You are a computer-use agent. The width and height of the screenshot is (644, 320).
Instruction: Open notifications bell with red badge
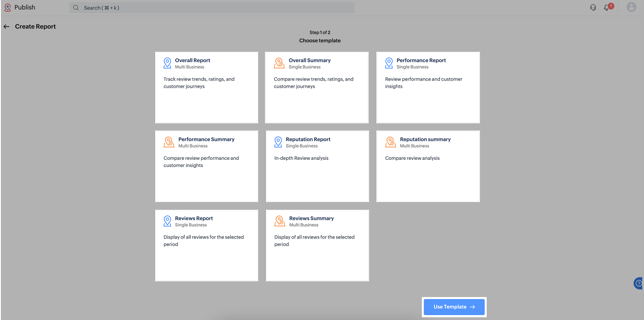[x=608, y=7]
